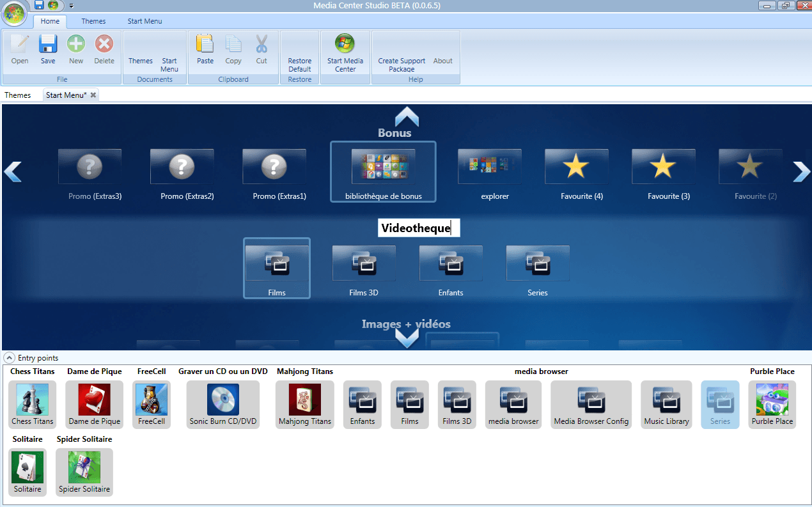Select the Spider Solitaire entry point

coord(84,472)
